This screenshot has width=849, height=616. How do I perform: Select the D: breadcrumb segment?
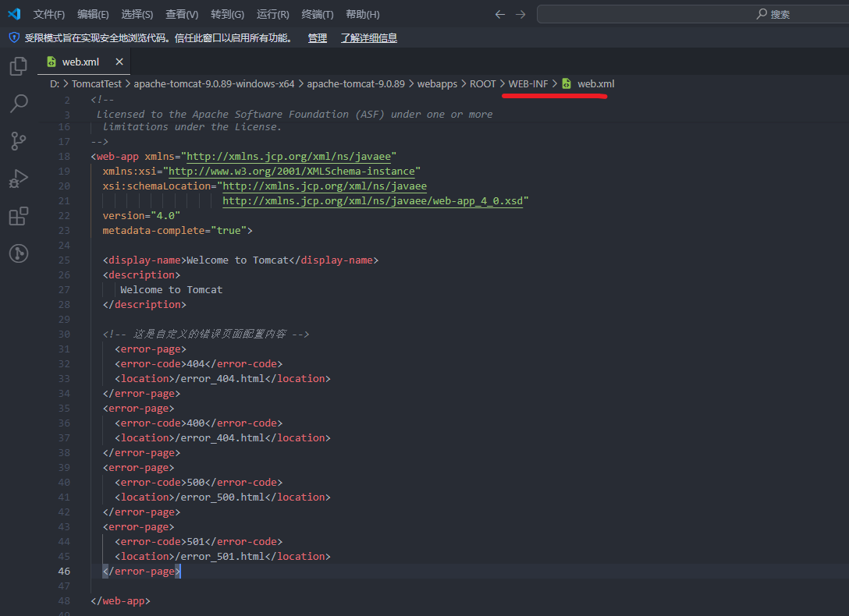pos(55,84)
